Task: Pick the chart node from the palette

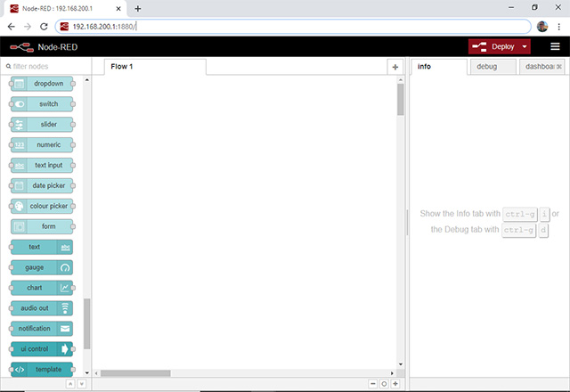Action: pyautogui.click(x=41, y=288)
